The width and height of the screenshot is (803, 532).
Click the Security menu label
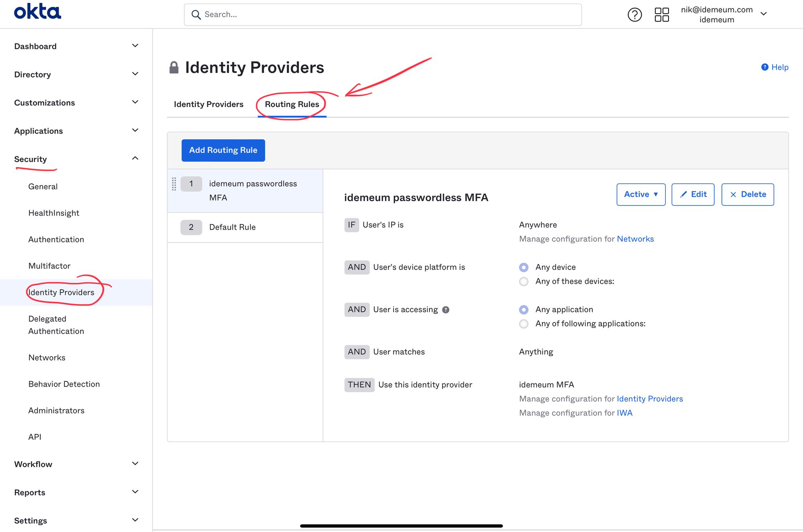pyautogui.click(x=31, y=159)
